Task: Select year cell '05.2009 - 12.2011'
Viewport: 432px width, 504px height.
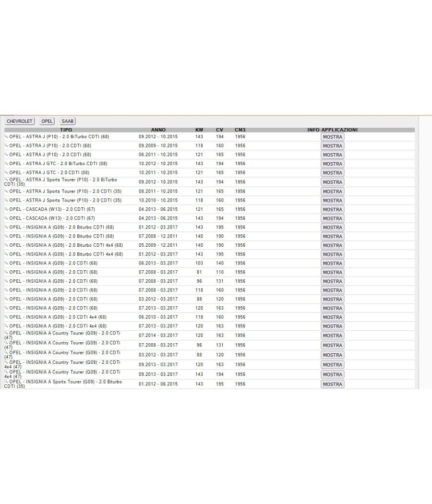Action: [158, 245]
